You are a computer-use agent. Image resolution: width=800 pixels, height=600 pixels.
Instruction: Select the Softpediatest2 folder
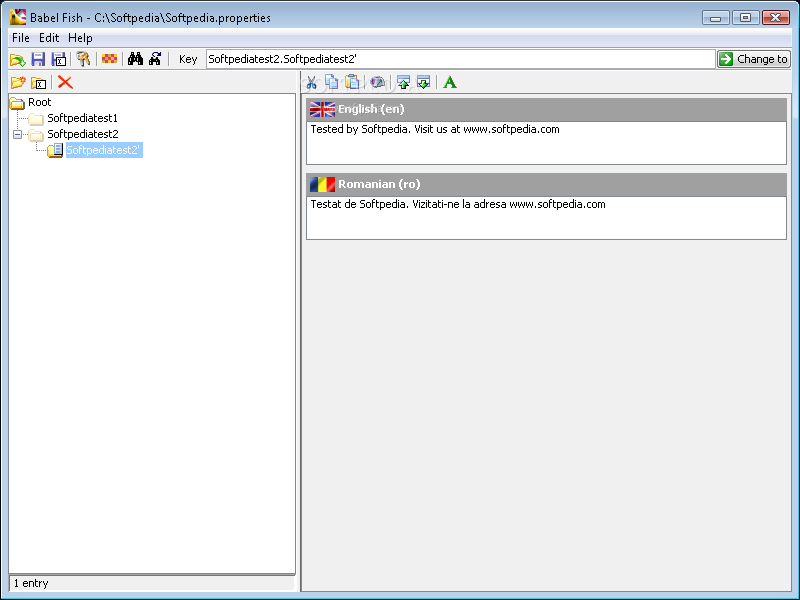click(x=83, y=134)
